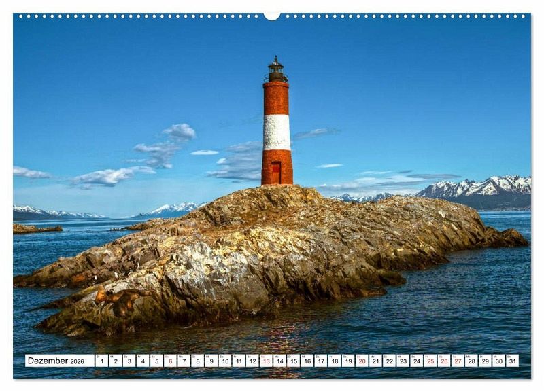Select day 14 in the calendar strip
The height and width of the screenshot is (392, 544).
tap(279, 361)
